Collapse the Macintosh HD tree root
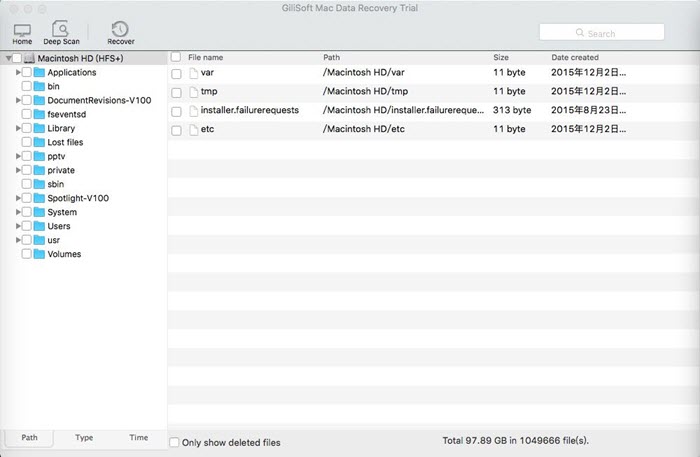Screen dimensions: 700x457 coord(6,59)
